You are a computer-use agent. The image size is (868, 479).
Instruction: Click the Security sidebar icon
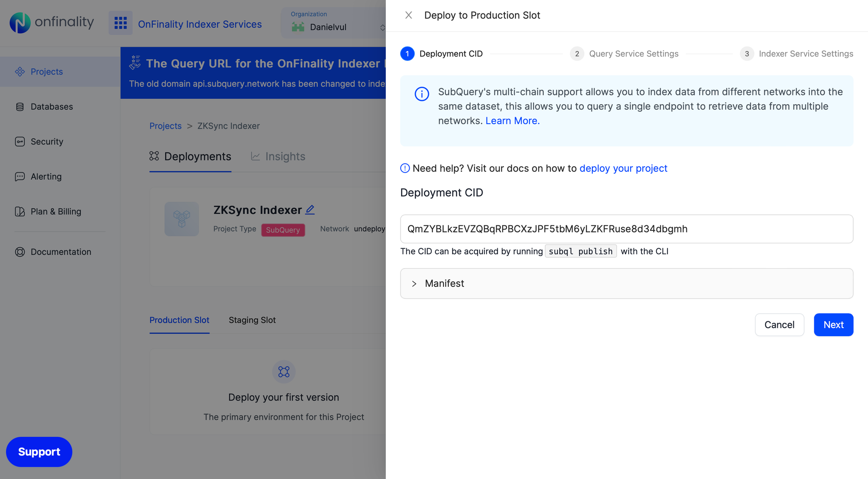(x=20, y=142)
